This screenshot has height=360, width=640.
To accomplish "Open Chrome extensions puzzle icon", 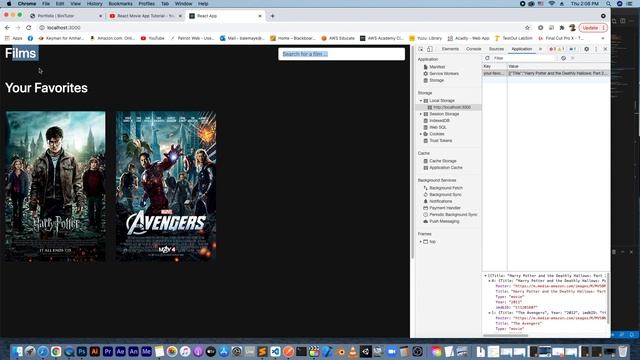I will coord(562,28).
